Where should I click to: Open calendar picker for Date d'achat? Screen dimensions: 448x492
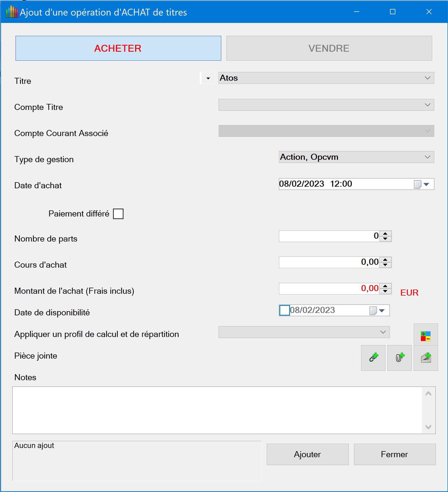click(426, 184)
